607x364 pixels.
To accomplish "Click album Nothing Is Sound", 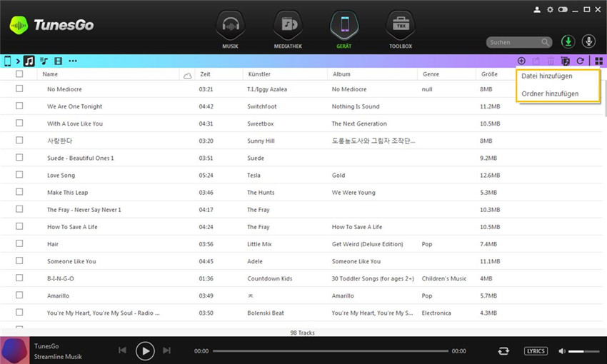I will coord(356,106).
